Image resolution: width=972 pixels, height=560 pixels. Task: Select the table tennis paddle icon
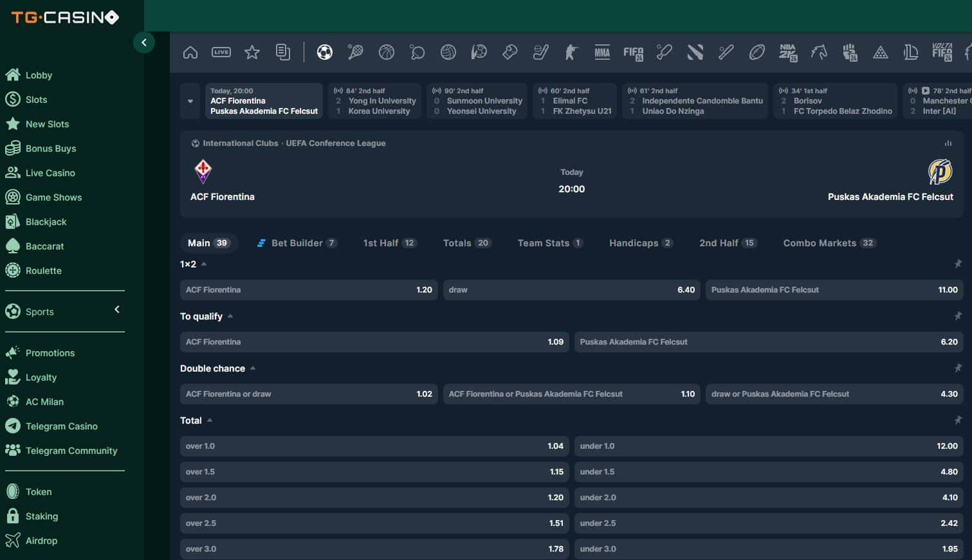point(417,53)
